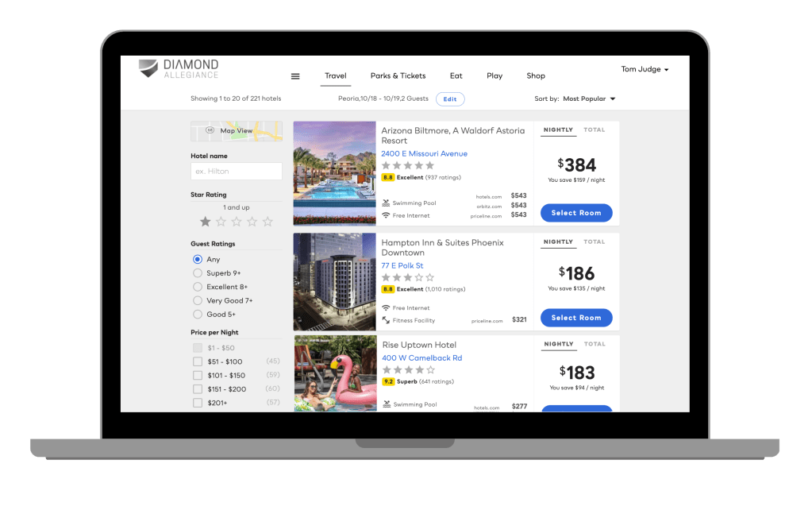This screenshot has width=812, height=510.
Task: Open Rise Uptown Hotel title
Action: tap(419, 346)
